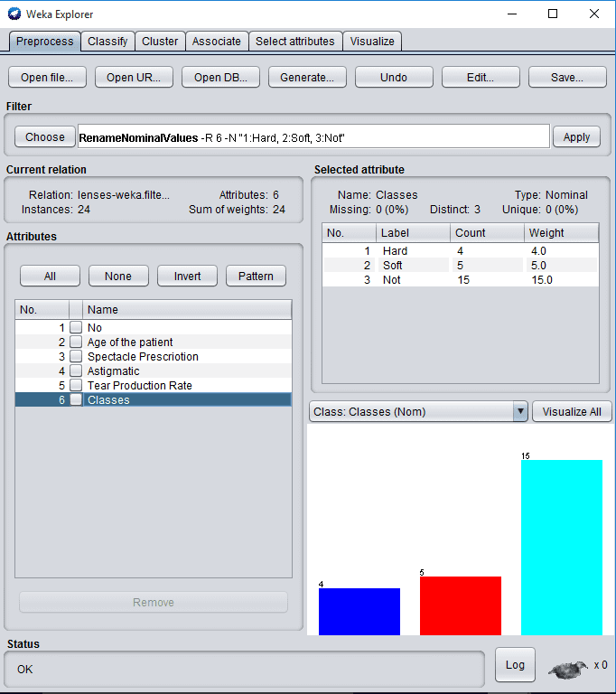Minimize the Weka Explorer window
Image resolution: width=616 pixels, height=694 pixels.
[x=512, y=14]
